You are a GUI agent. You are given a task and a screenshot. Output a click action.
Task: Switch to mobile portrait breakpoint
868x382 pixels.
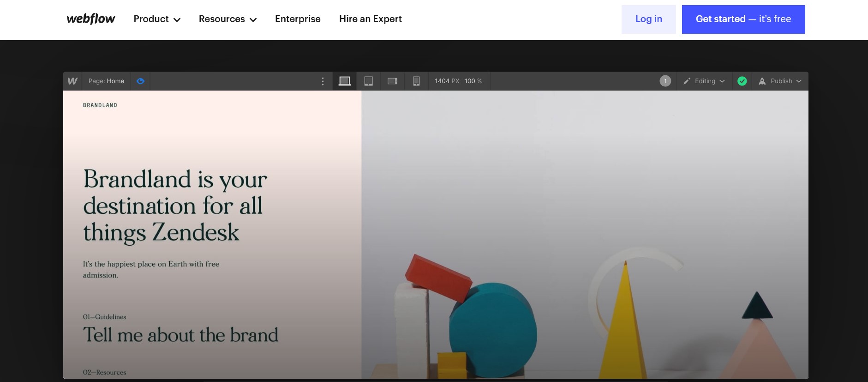416,81
